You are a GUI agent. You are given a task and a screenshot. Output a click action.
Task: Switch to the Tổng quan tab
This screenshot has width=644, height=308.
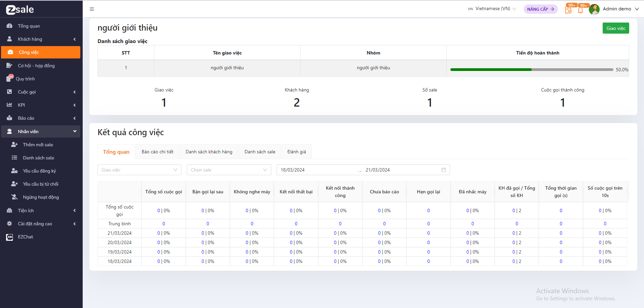click(116, 152)
